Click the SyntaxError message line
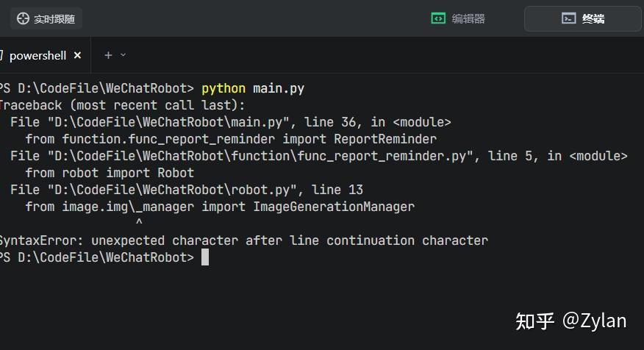Screen dimensions: 644x350 243,240
